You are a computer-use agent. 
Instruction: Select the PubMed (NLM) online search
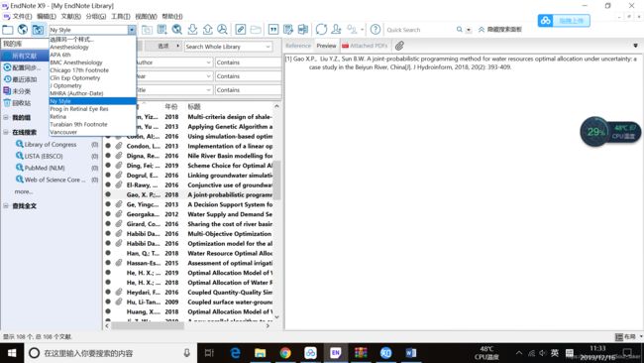click(45, 168)
